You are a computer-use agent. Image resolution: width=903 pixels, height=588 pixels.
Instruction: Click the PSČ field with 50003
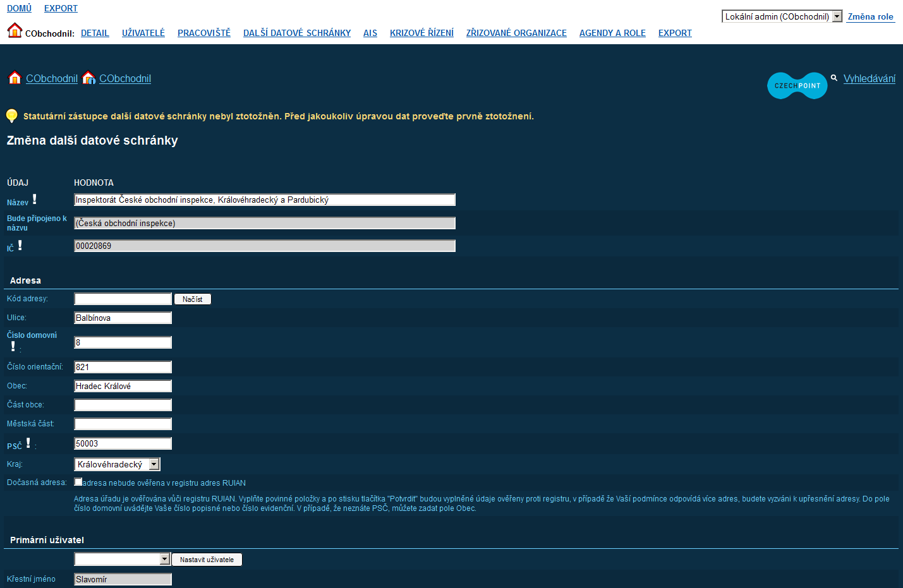(123, 443)
